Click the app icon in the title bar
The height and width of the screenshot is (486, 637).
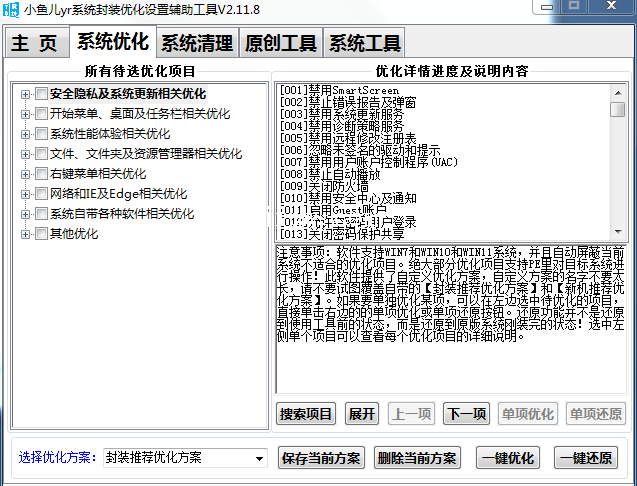12,10
